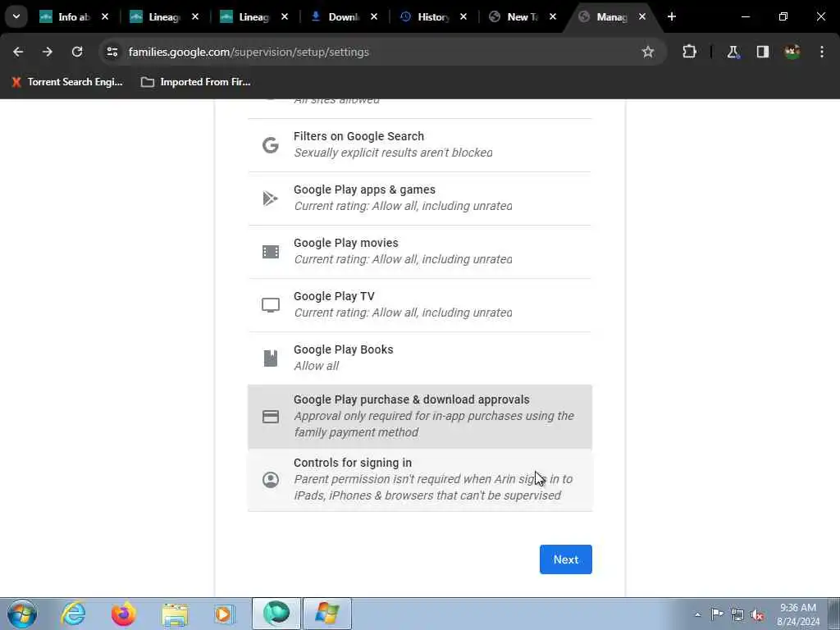Click 'Allow all' under Google Play Books
840x630 pixels.
[x=316, y=366]
